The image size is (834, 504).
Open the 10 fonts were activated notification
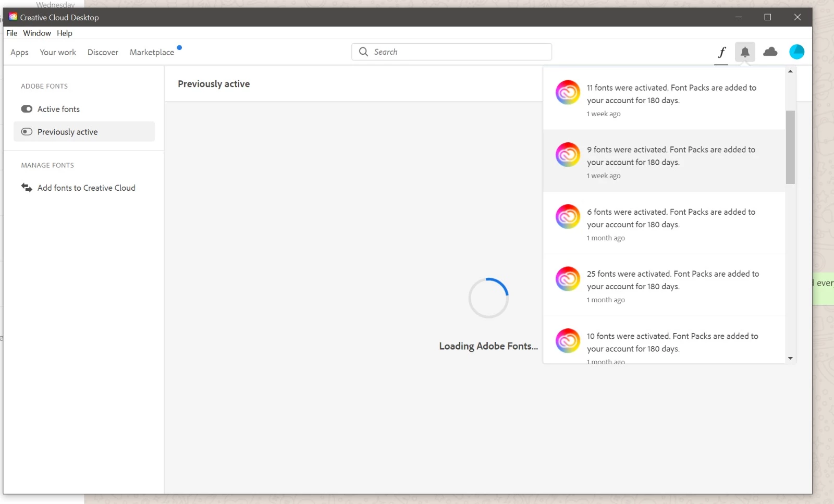(664, 340)
